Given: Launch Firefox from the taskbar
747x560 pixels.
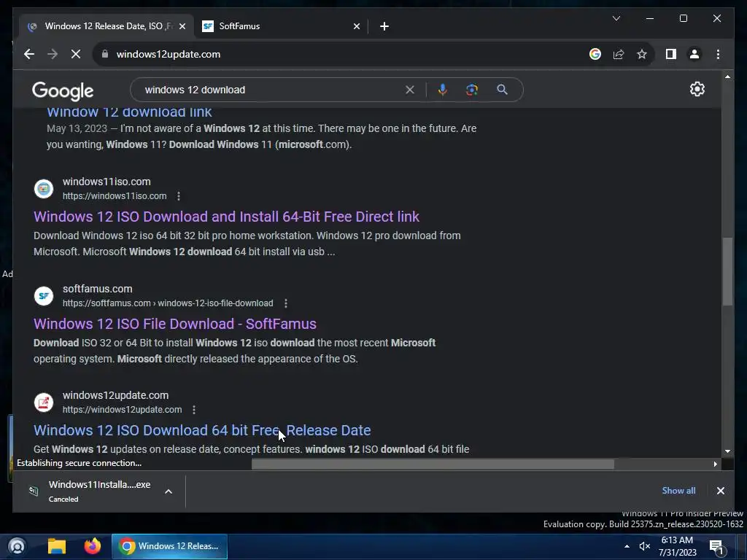Looking at the screenshot, I should click(93, 546).
